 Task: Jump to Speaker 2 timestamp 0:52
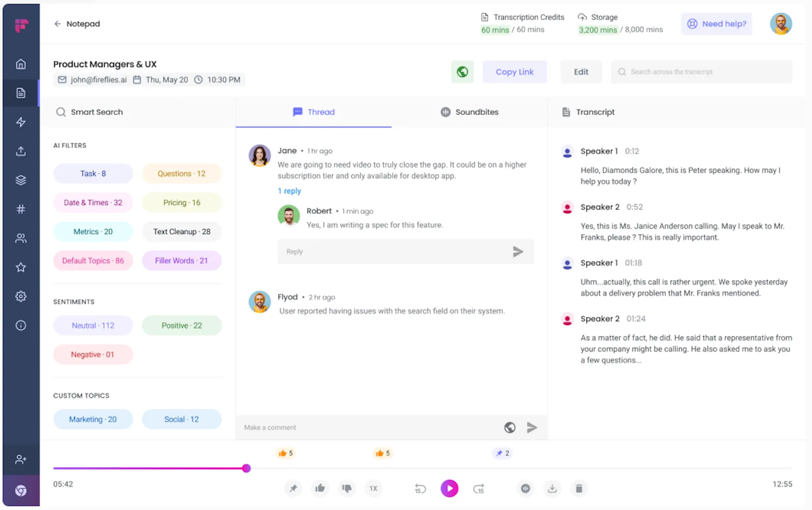634,207
